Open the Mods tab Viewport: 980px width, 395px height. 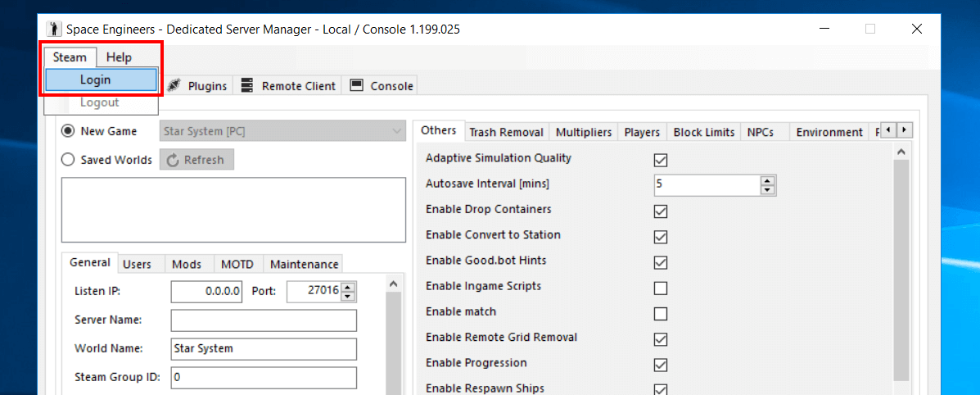pos(187,264)
